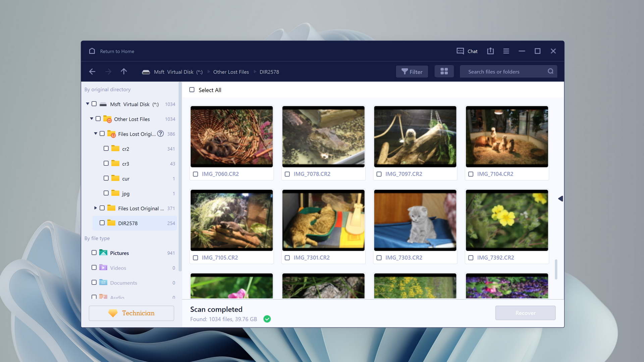Image resolution: width=644 pixels, height=362 pixels.
Task: Expand the Files Lost Original ... 371 node
Action: [x=96, y=208]
